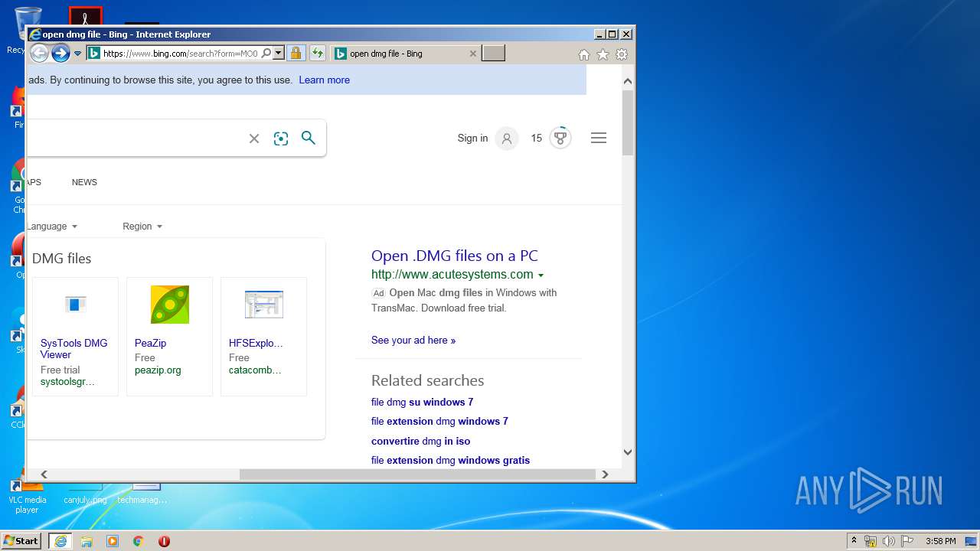Screen dimensions: 980x551
Task: Click the PeaZip logo thumbnail
Action: (x=169, y=305)
